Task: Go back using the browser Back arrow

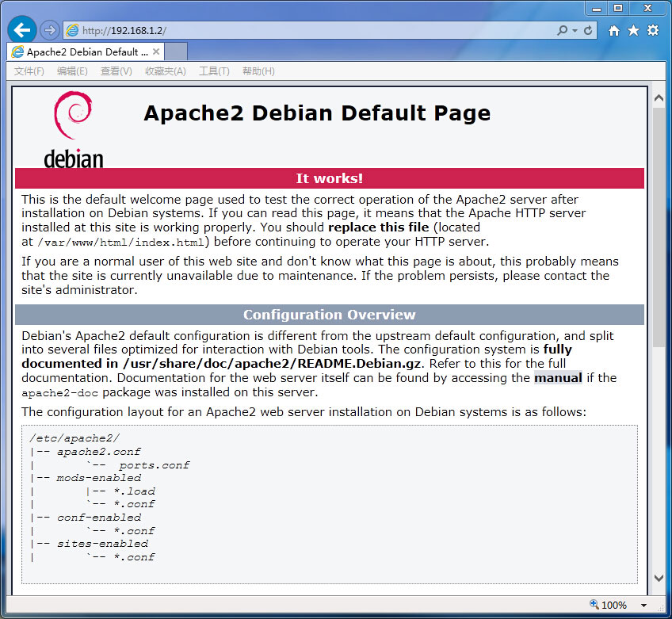Action: pos(22,30)
